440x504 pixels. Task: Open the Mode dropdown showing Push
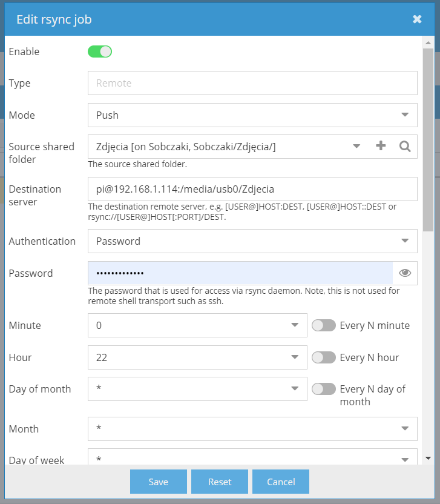pos(252,115)
